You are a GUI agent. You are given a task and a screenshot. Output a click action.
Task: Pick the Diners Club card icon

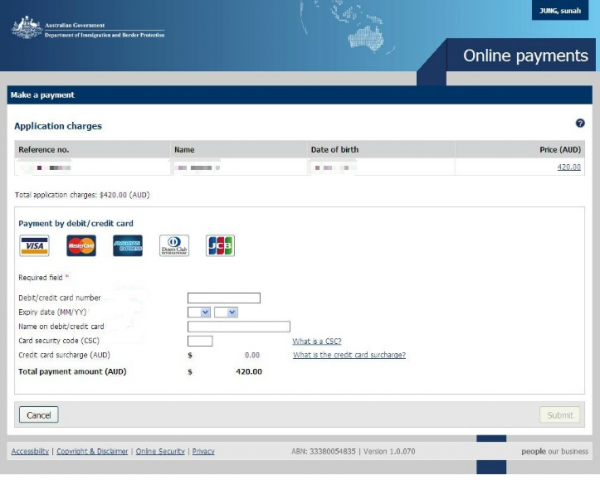click(174, 246)
